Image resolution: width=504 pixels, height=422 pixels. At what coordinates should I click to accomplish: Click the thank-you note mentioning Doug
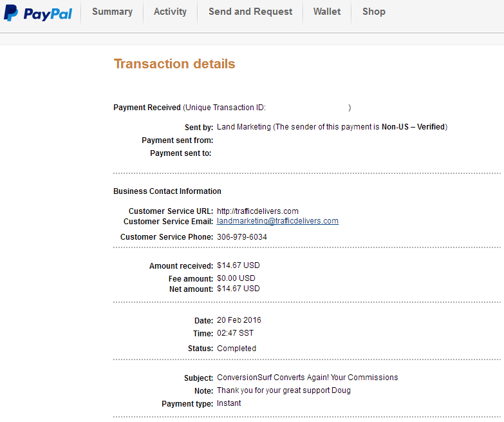click(283, 390)
